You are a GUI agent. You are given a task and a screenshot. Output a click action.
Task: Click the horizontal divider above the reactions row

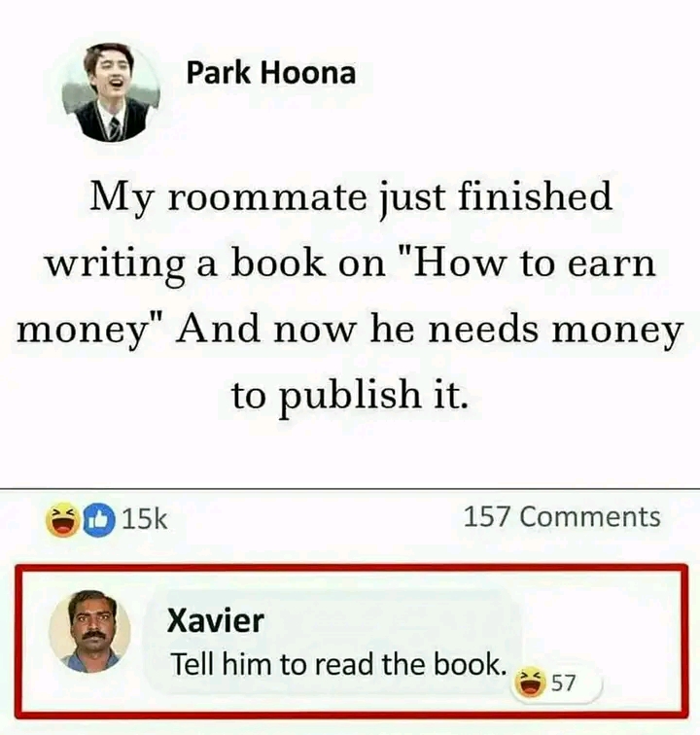click(x=350, y=489)
